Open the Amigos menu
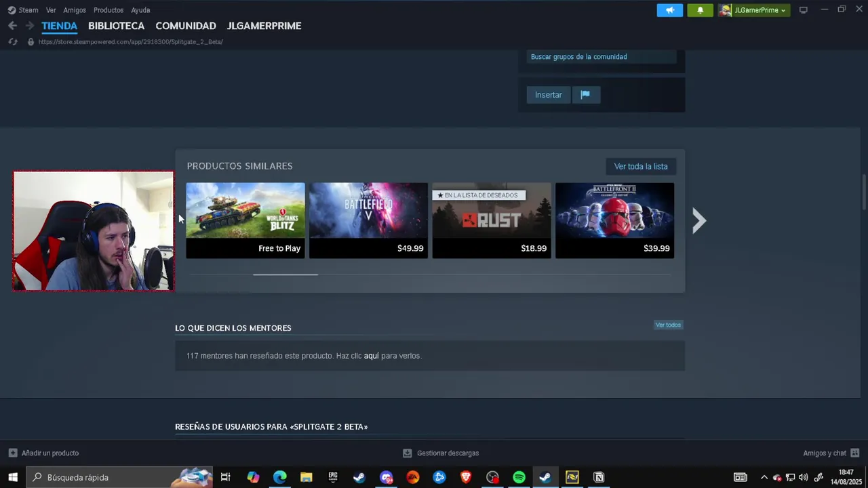The image size is (868, 488). click(x=75, y=10)
